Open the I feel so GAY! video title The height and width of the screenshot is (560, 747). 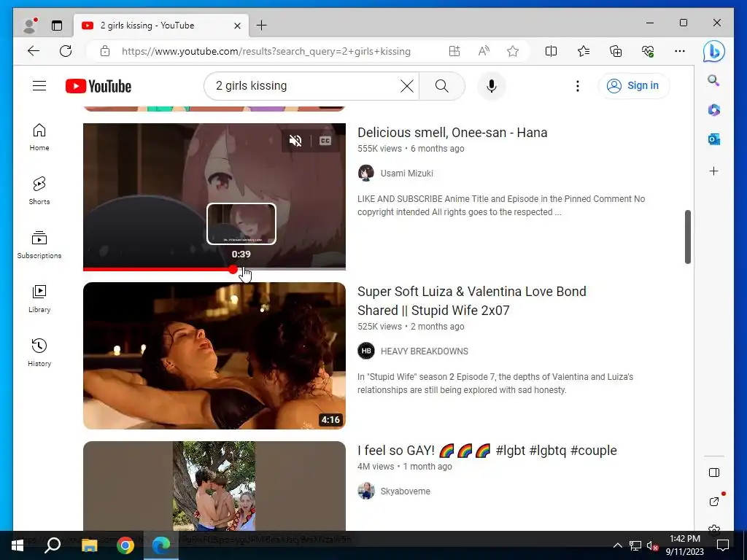coord(487,451)
